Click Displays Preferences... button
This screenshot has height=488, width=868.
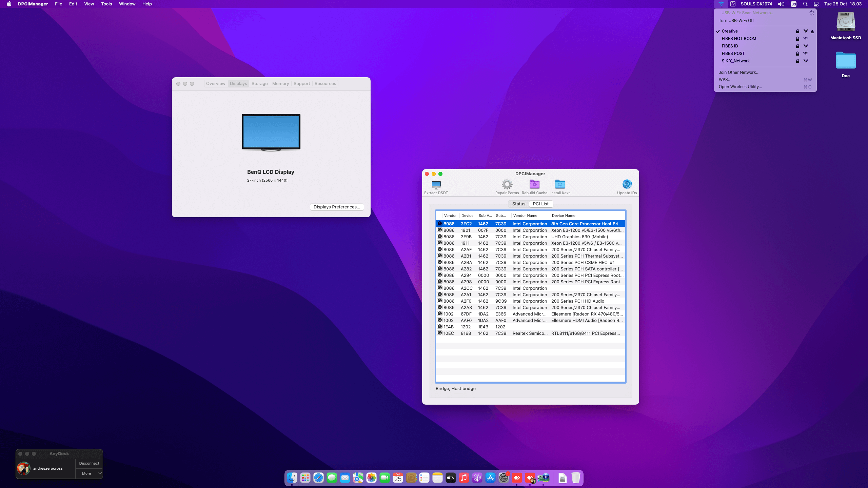pos(337,207)
